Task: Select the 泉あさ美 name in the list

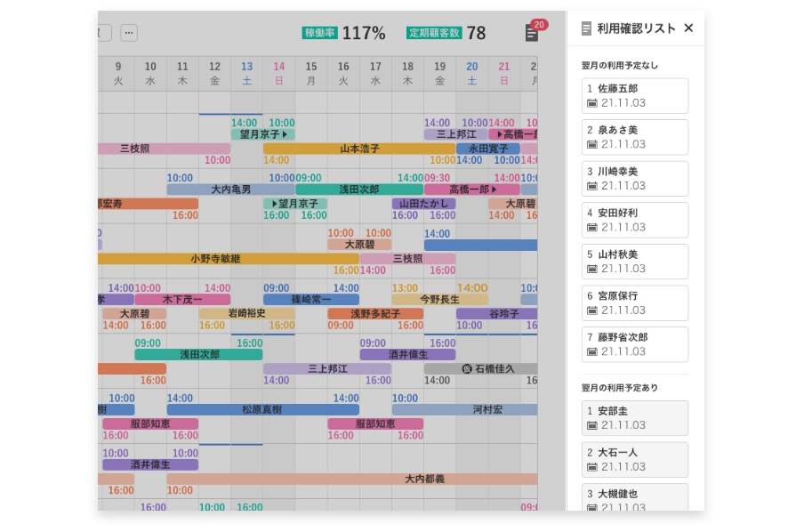Action: (618, 130)
